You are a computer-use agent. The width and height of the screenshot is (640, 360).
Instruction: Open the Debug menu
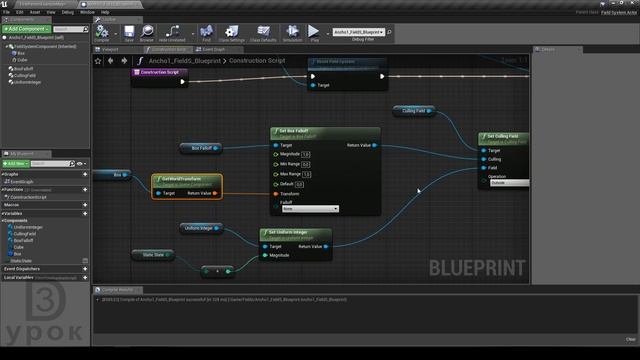68,12
